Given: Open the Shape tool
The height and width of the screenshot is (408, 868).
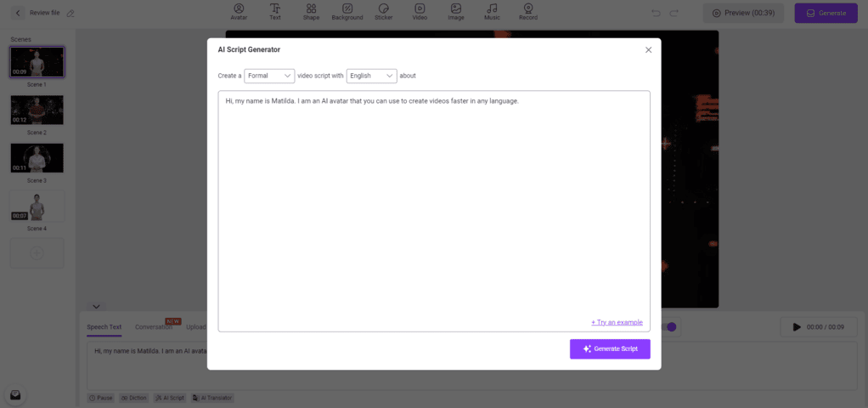Looking at the screenshot, I should point(311,12).
